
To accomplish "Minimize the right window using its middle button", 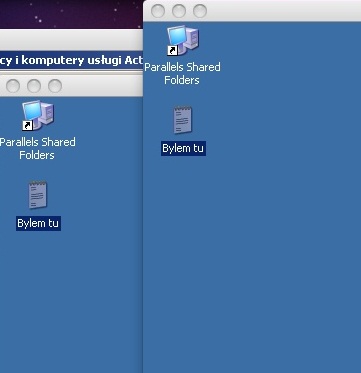I will pyautogui.click(x=179, y=11).
